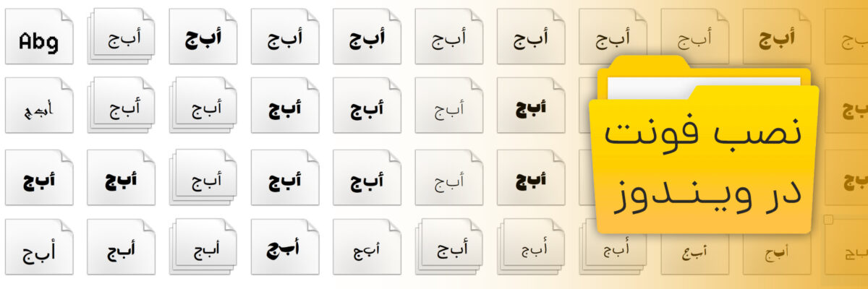Open the heavy bold file starting the third row
This screenshot has height=289, width=868.
pos(38,178)
